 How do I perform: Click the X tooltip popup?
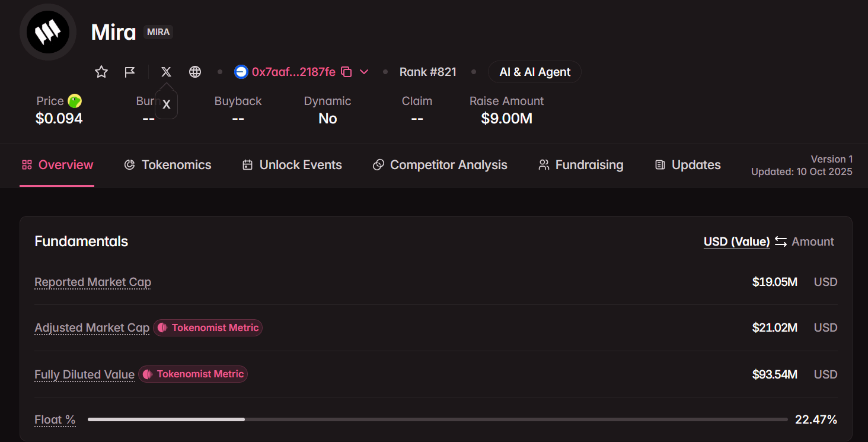click(166, 104)
